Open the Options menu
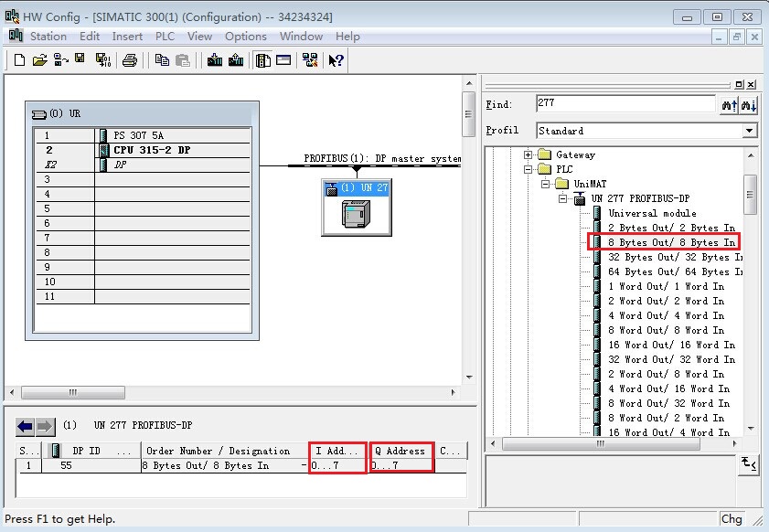769x532 pixels. click(245, 37)
